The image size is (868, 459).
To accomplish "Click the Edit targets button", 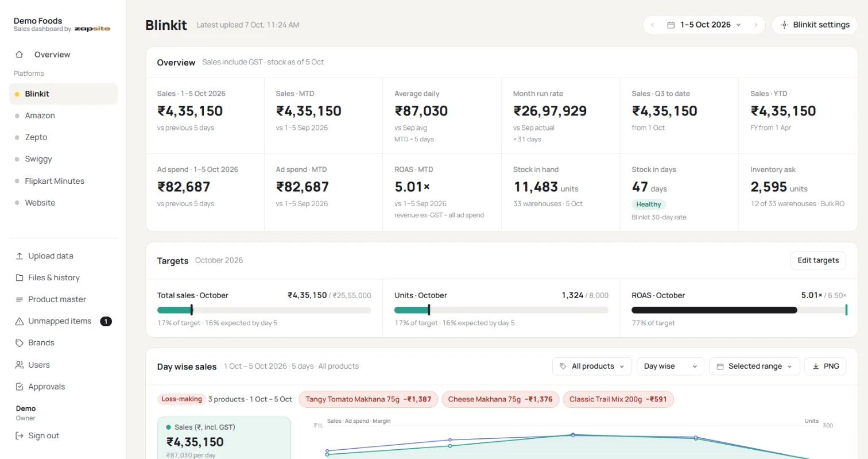I will coord(818,260).
